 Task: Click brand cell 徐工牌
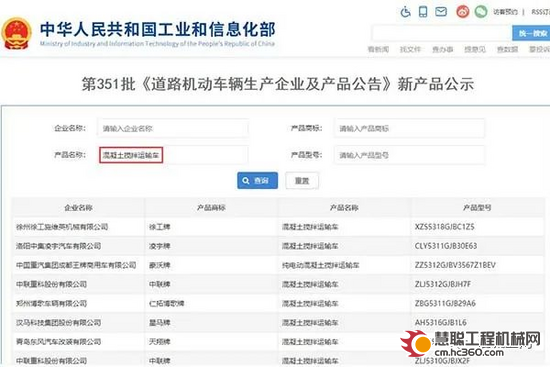[160, 227]
